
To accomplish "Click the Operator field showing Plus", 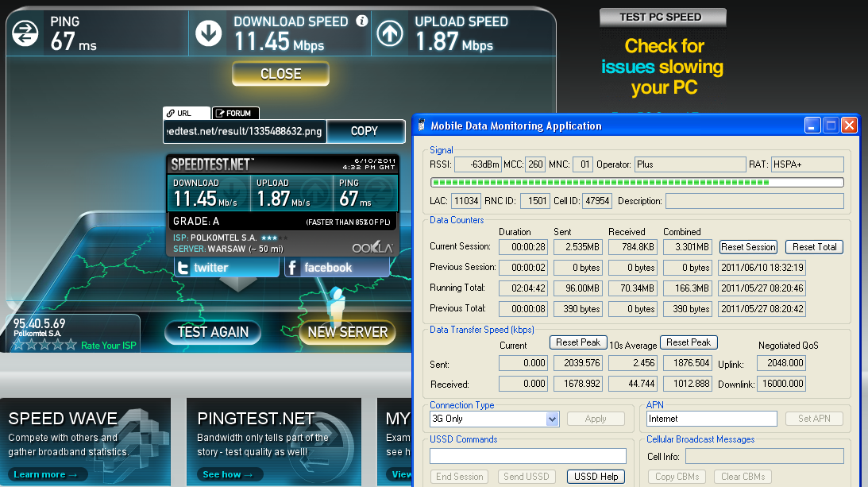I will pyautogui.click(x=690, y=164).
